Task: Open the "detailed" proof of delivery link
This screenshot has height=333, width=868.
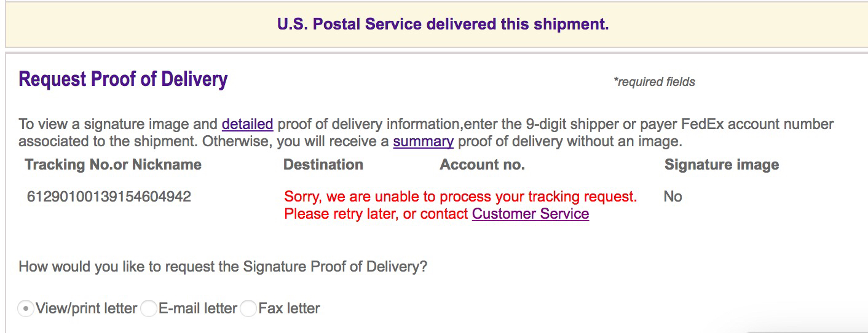Action: coord(247,124)
